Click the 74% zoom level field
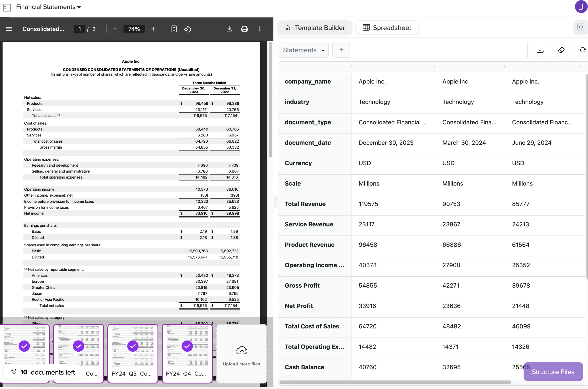Image resolution: width=588 pixels, height=389 pixels. pyautogui.click(x=134, y=29)
